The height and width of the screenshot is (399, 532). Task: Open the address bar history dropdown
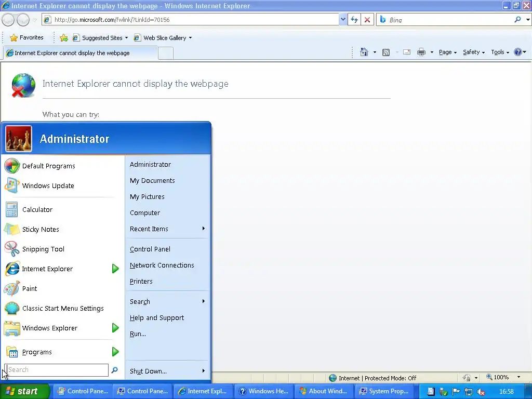tap(343, 20)
